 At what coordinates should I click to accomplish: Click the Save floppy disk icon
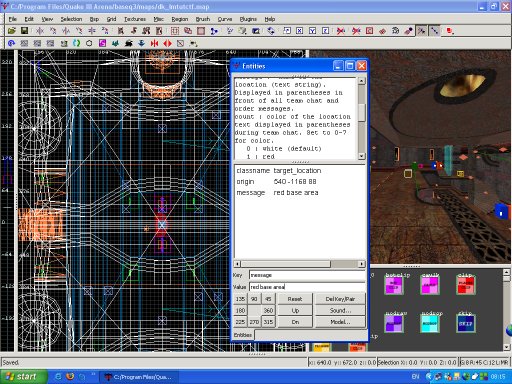tap(24, 31)
